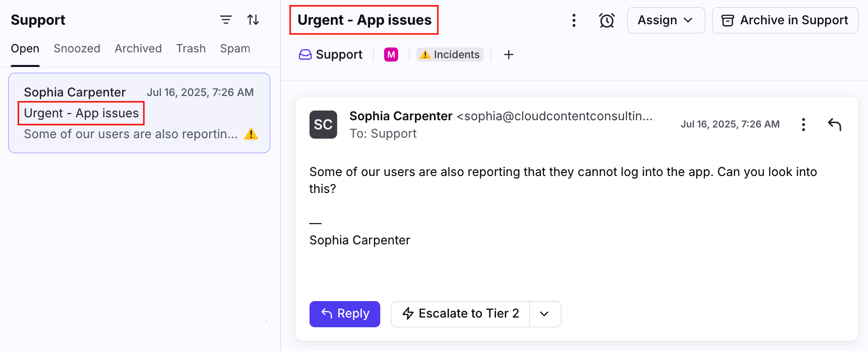
Task: Open the Trash tab
Action: (x=191, y=48)
